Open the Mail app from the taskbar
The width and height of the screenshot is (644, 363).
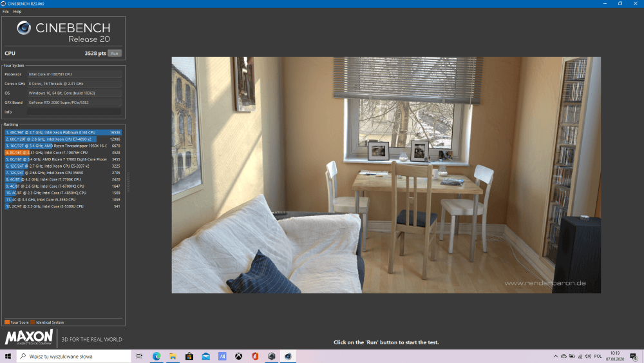pyautogui.click(x=205, y=356)
